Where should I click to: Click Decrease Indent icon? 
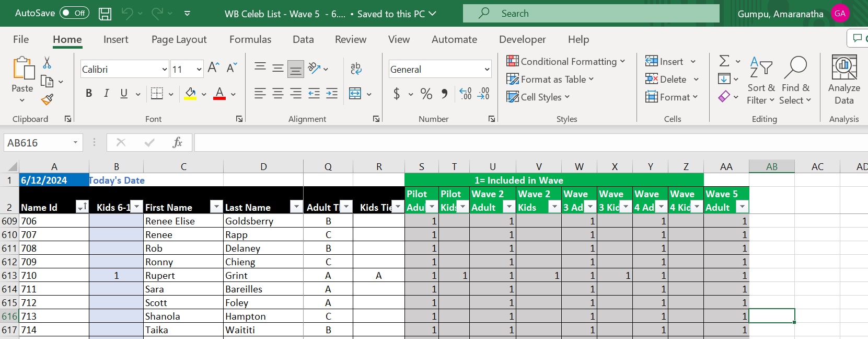pos(314,94)
